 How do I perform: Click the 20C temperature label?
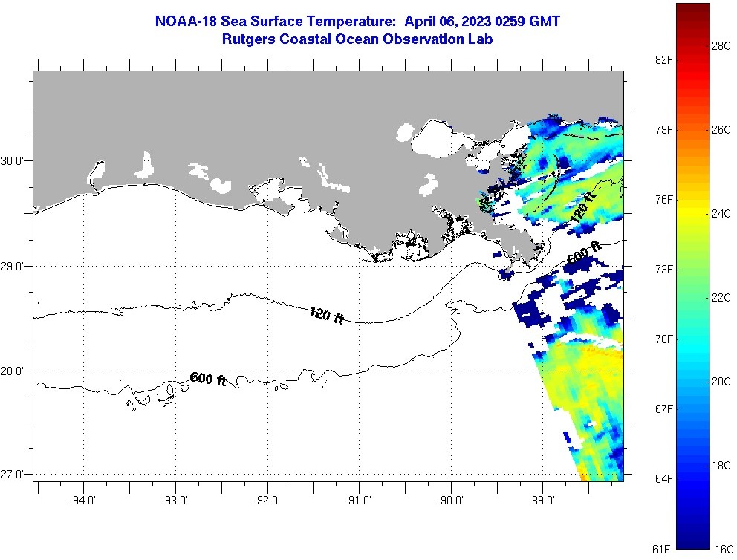(721, 381)
